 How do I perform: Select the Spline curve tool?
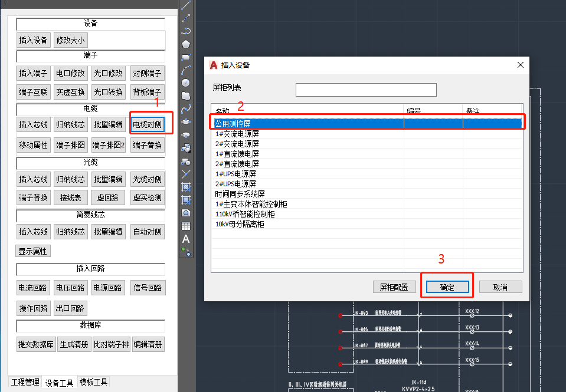click(x=186, y=108)
